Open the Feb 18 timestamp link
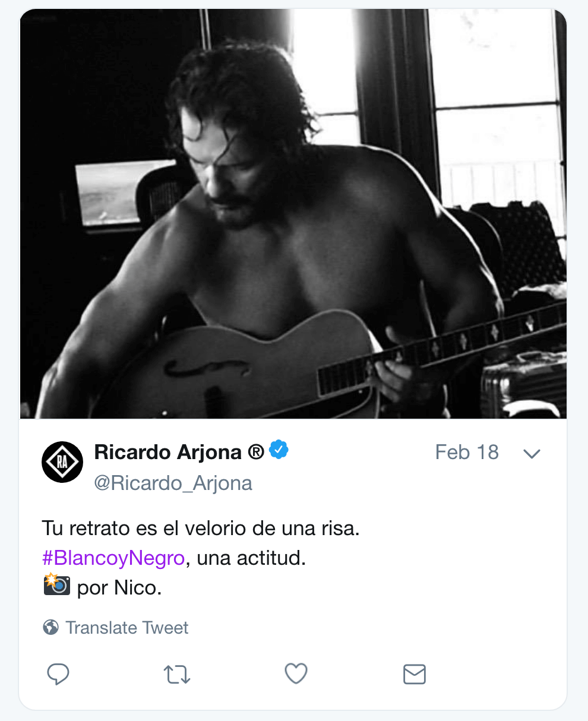The image size is (588, 721). tap(467, 452)
